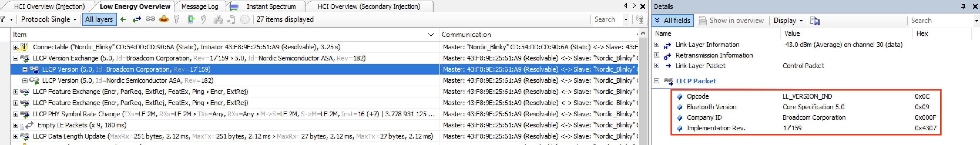Click the sombrero hat toolbar icon
The image size is (980, 145).
tap(164, 19)
